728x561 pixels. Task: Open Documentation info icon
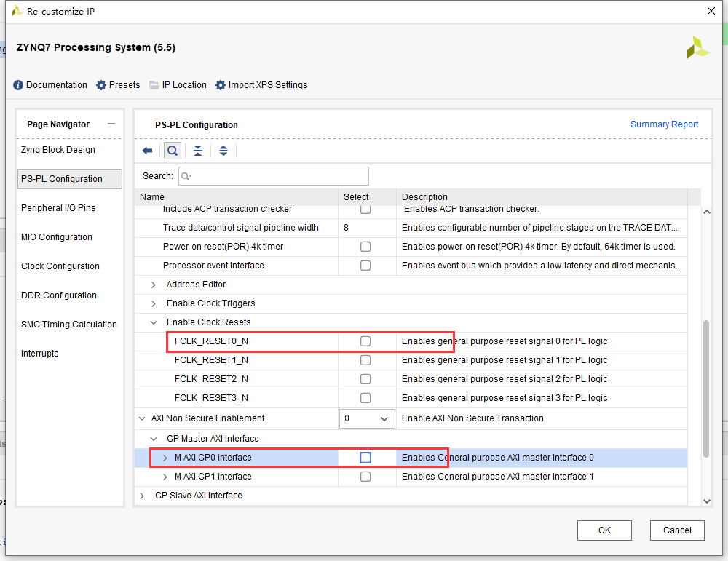point(18,85)
